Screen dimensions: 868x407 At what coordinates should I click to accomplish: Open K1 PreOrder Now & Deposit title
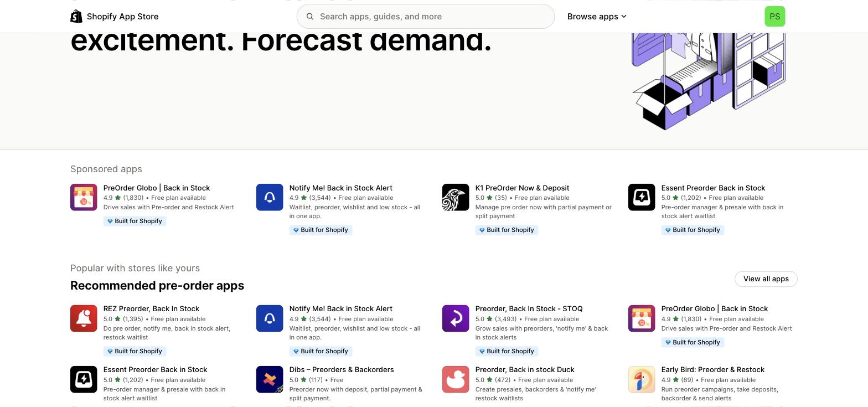coord(522,188)
